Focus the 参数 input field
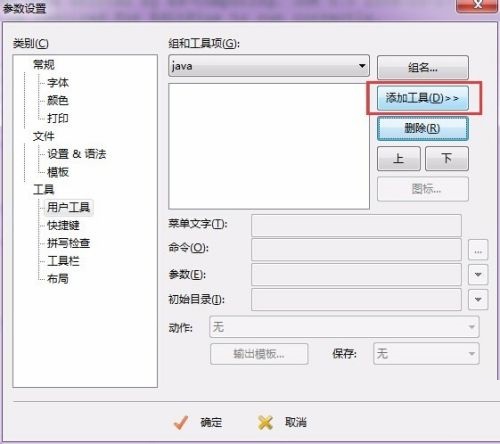 coord(356,274)
